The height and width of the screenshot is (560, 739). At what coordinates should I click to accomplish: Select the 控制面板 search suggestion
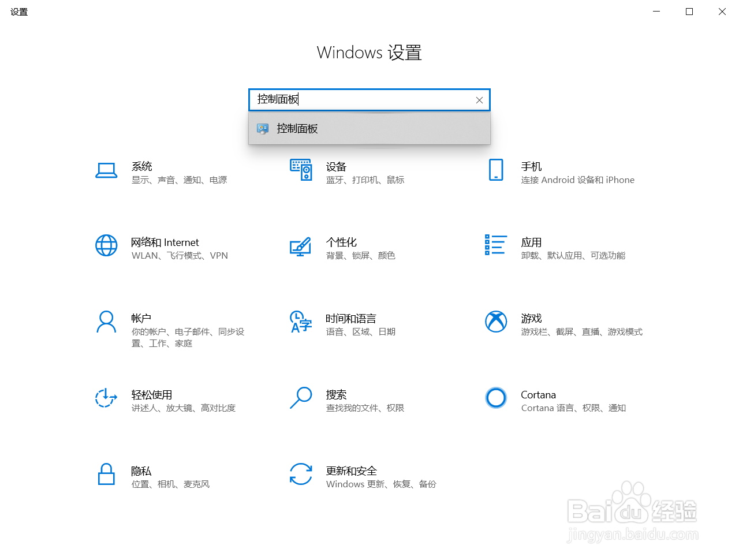pyautogui.click(x=369, y=128)
